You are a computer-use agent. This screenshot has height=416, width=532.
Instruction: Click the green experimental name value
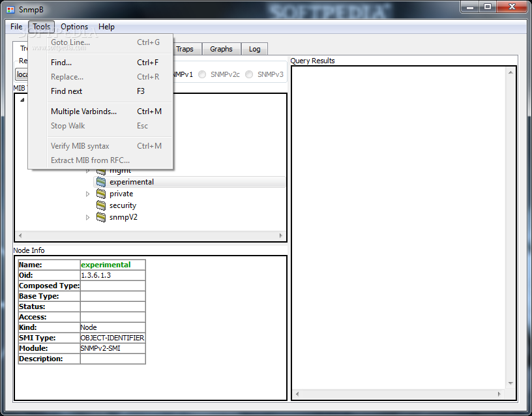point(106,265)
